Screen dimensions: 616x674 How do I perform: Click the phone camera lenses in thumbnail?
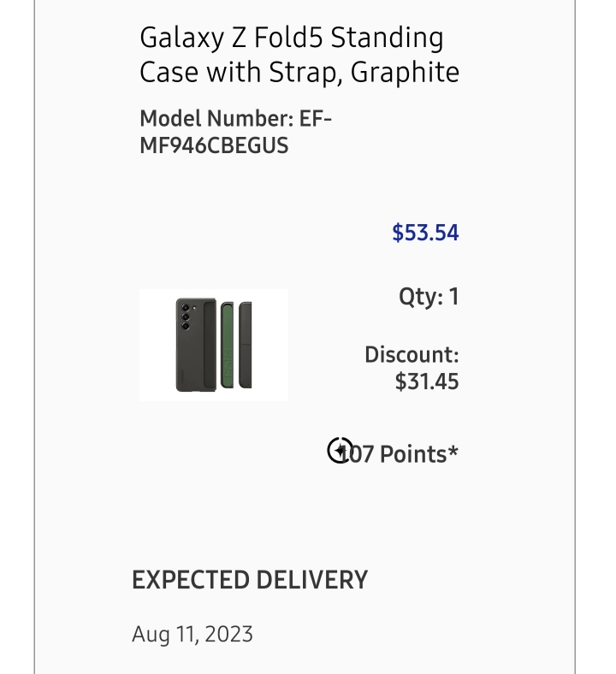pyautogui.click(x=186, y=316)
